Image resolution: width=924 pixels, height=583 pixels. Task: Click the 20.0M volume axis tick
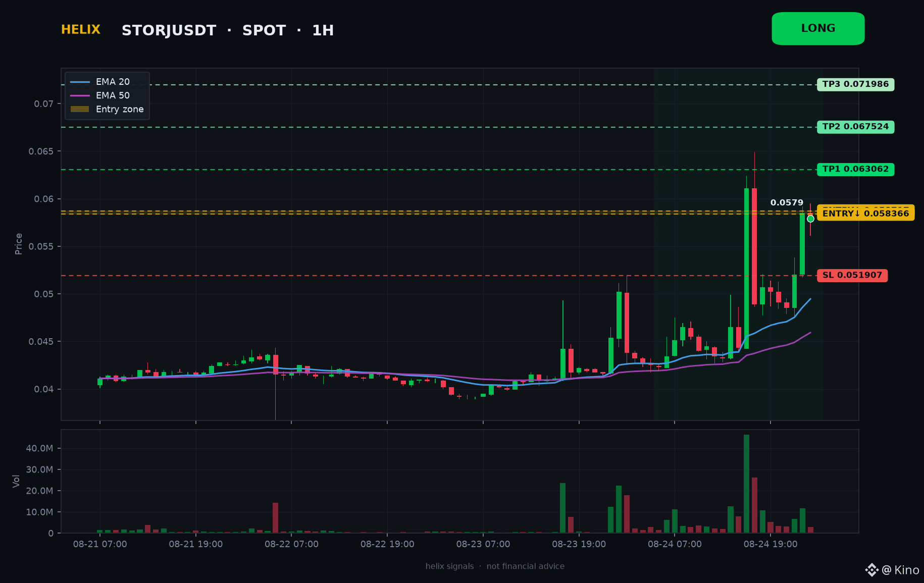coord(39,491)
